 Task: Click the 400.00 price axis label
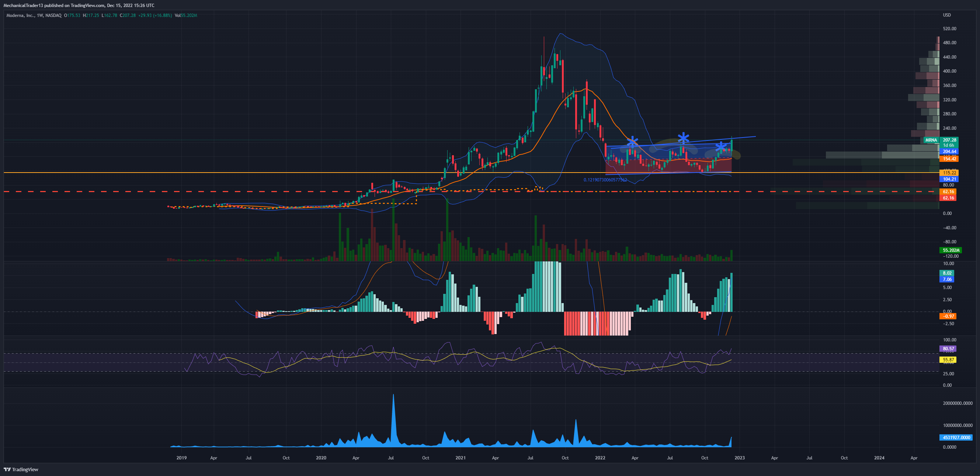pos(949,71)
